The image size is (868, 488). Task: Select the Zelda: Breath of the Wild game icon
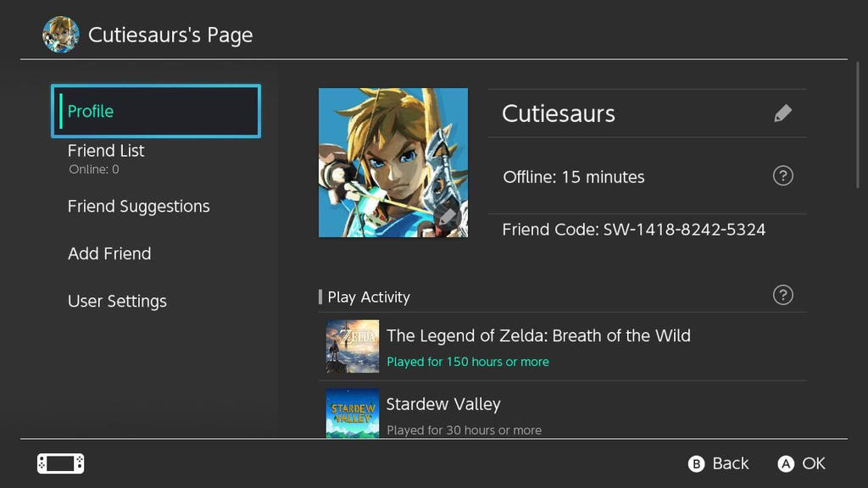click(x=352, y=347)
